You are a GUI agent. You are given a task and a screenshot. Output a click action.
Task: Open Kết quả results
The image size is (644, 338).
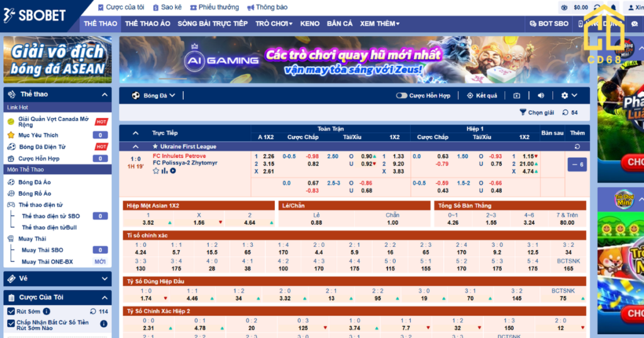pyautogui.click(x=482, y=95)
